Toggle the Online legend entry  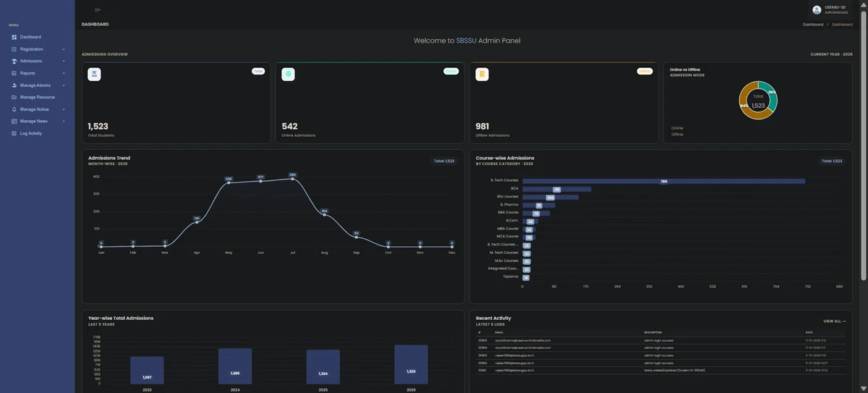pyautogui.click(x=677, y=128)
